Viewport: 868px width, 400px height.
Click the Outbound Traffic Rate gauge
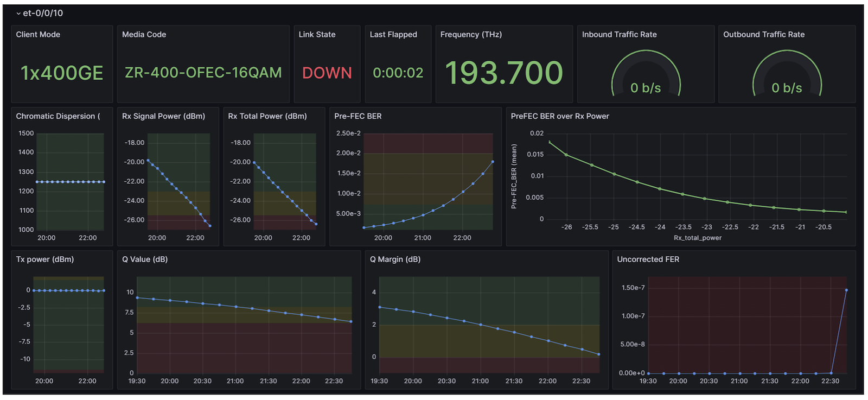point(787,74)
